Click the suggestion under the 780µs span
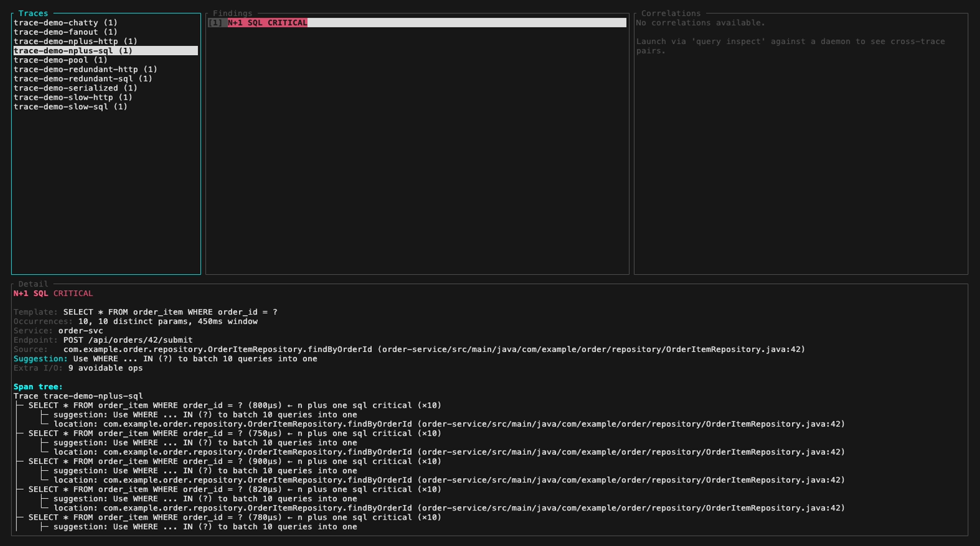The height and width of the screenshot is (546, 980). point(205,527)
